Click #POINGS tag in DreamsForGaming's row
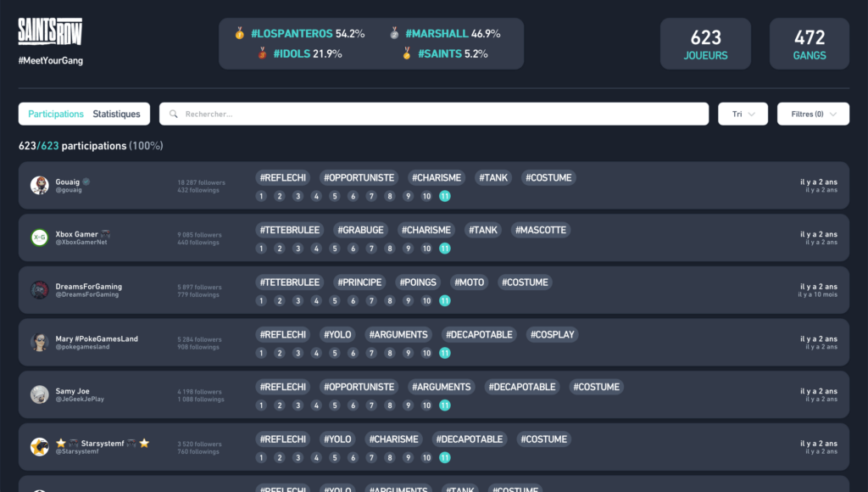Viewport: 868px width, 492px height. tap(418, 282)
